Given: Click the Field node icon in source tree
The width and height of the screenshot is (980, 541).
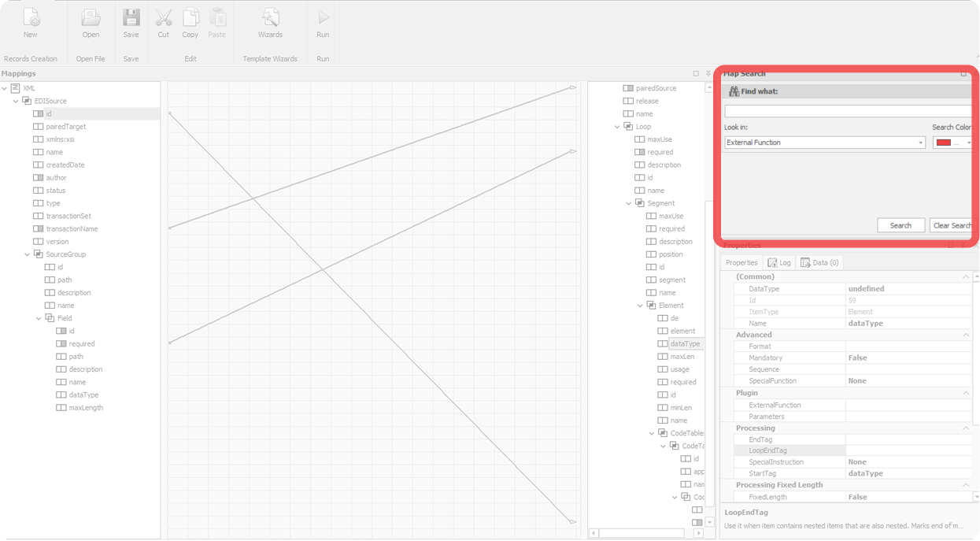Looking at the screenshot, I should [50, 318].
